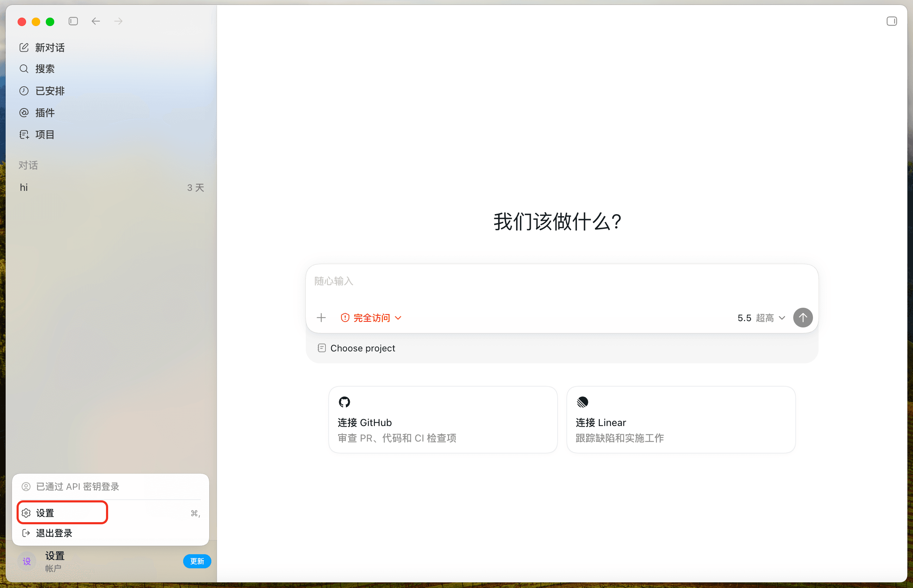Click the warning icon beside 完全访问
The height and width of the screenshot is (588, 913).
coord(345,318)
